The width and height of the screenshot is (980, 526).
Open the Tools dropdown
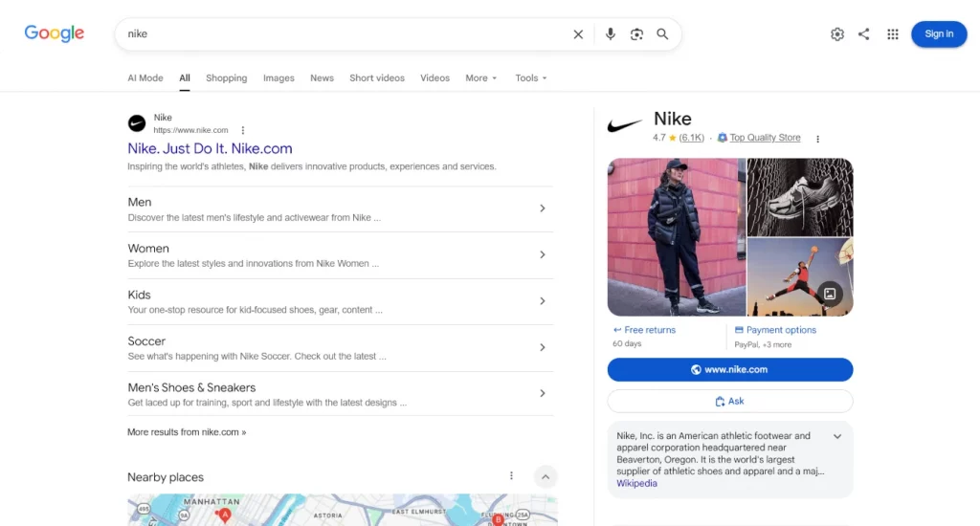pyautogui.click(x=530, y=78)
